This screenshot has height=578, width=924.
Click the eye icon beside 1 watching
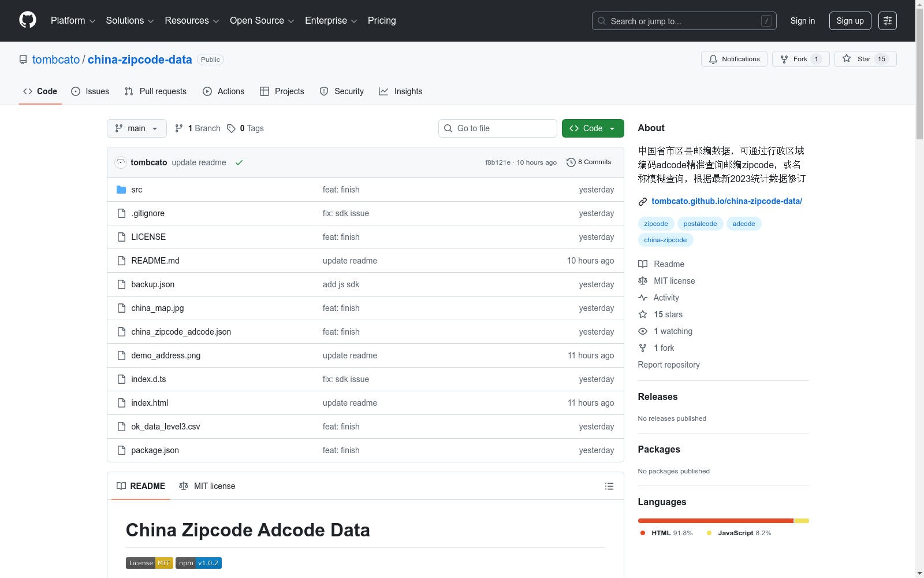[643, 331]
